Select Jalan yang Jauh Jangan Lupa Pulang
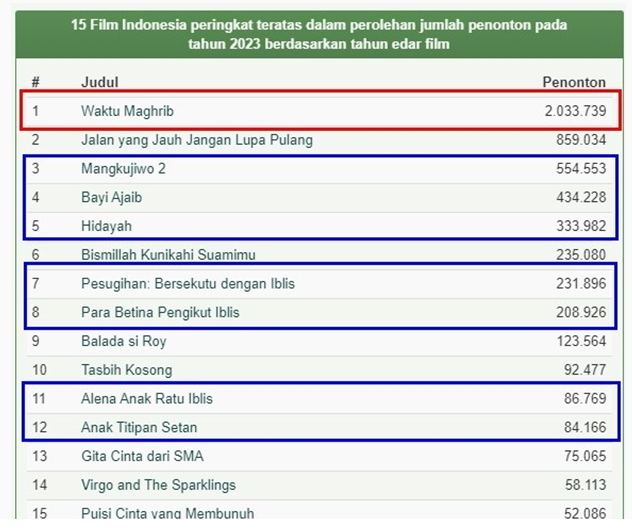 click(x=197, y=140)
